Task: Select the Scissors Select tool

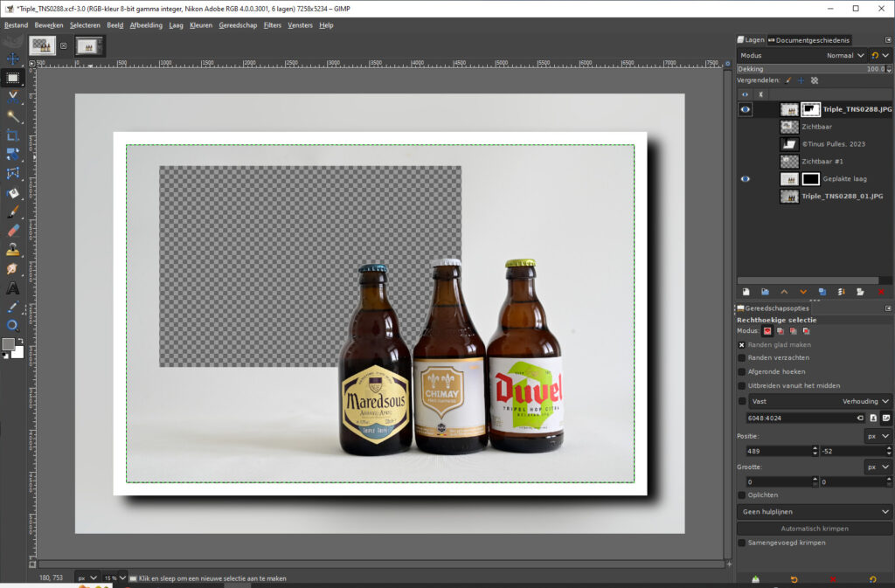Action: (12, 98)
